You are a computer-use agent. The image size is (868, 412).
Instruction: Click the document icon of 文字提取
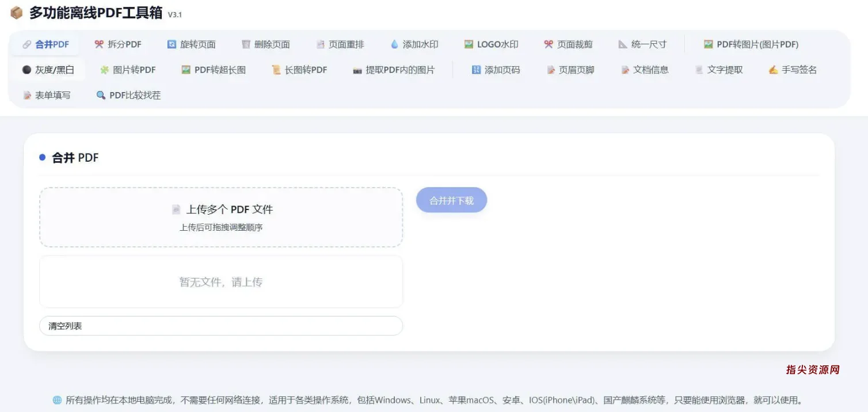click(x=699, y=70)
